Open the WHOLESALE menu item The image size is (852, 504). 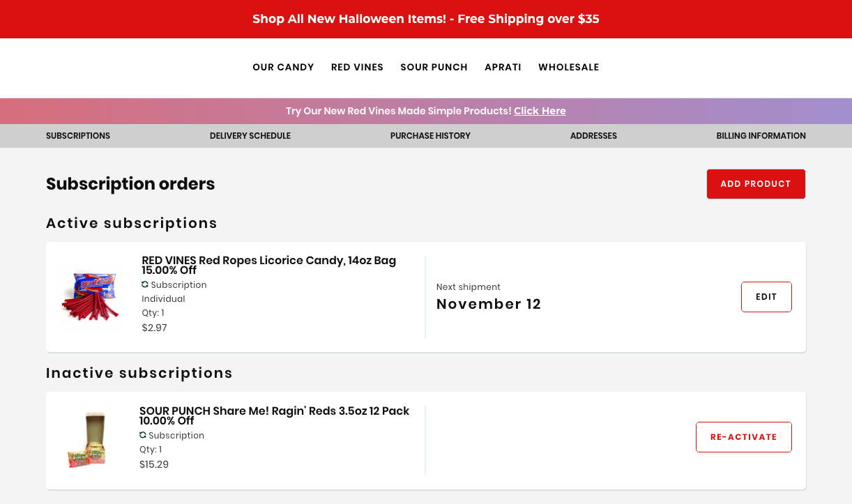tap(568, 67)
